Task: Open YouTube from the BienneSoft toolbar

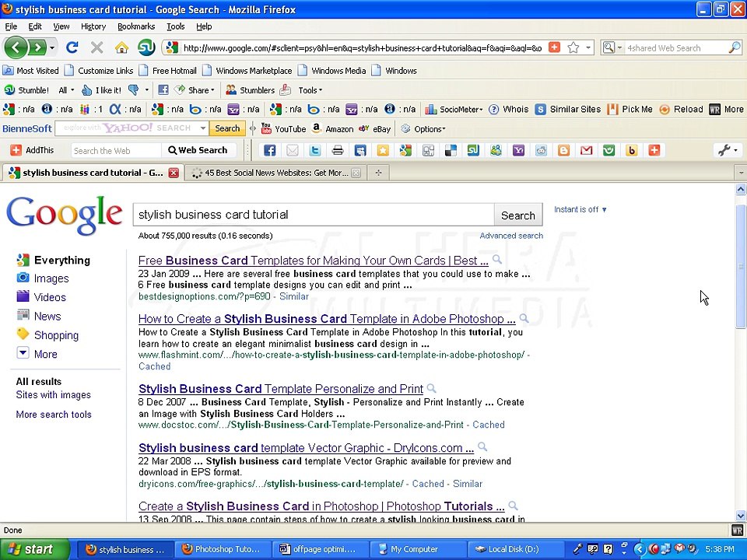Action: pyautogui.click(x=283, y=128)
